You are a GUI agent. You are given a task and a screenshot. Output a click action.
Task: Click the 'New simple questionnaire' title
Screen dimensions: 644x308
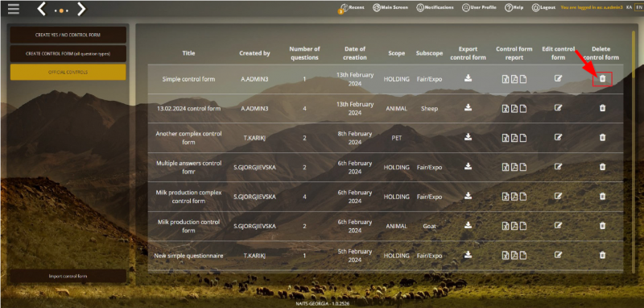tap(188, 256)
